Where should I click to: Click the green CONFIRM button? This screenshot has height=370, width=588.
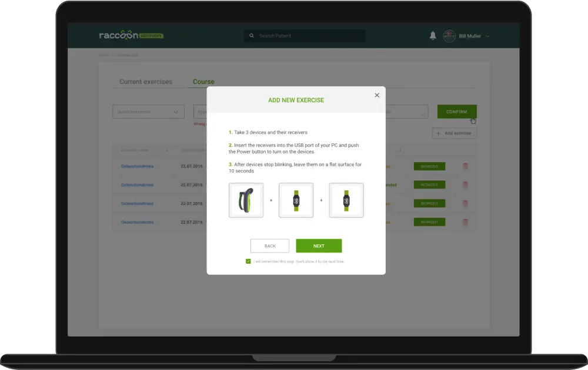pyautogui.click(x=456, y=112)
